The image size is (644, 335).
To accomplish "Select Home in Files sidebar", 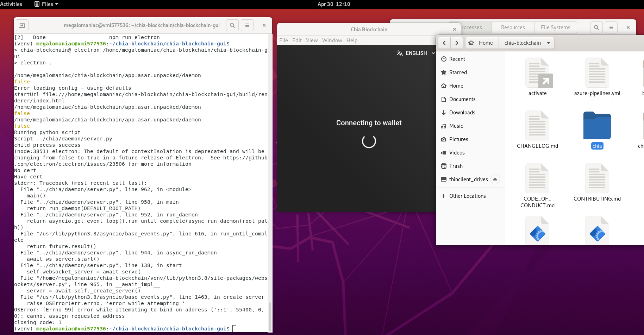I will [470, 86].
